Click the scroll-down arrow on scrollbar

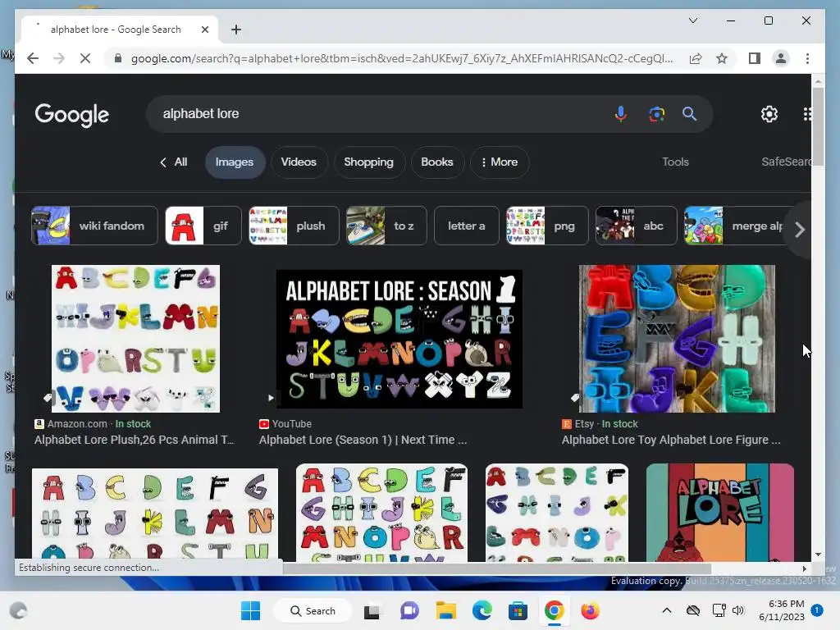click(818, 555)
